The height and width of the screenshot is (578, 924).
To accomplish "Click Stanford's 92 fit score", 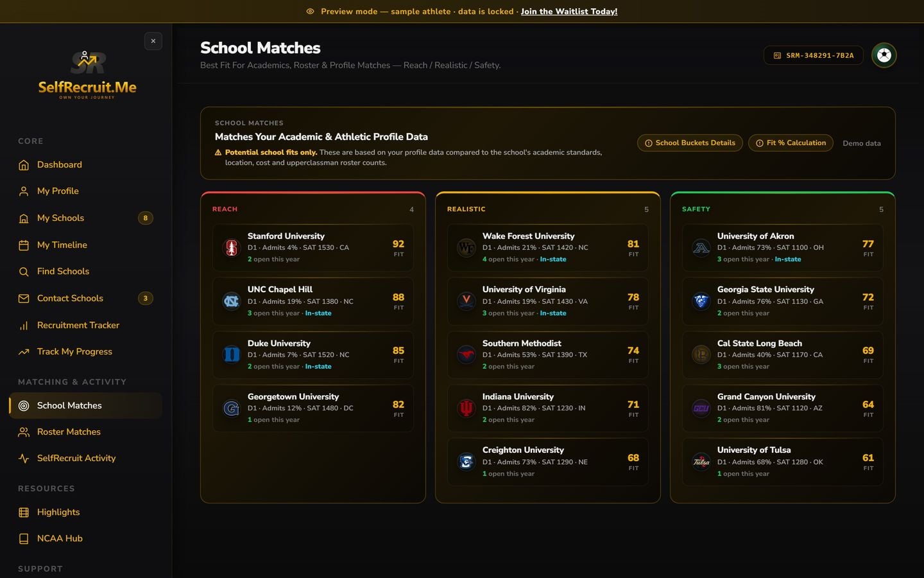I will click(398, 244).
